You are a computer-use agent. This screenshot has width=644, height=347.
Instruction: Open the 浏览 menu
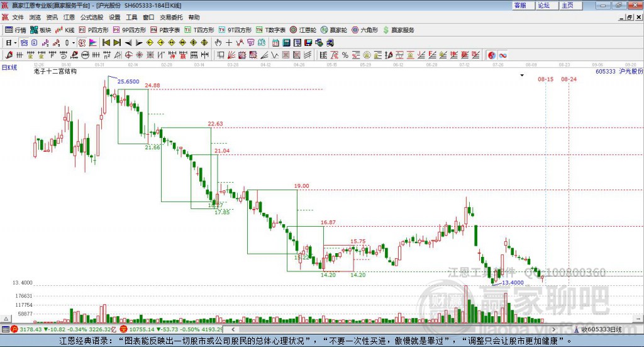click(35, 17)
